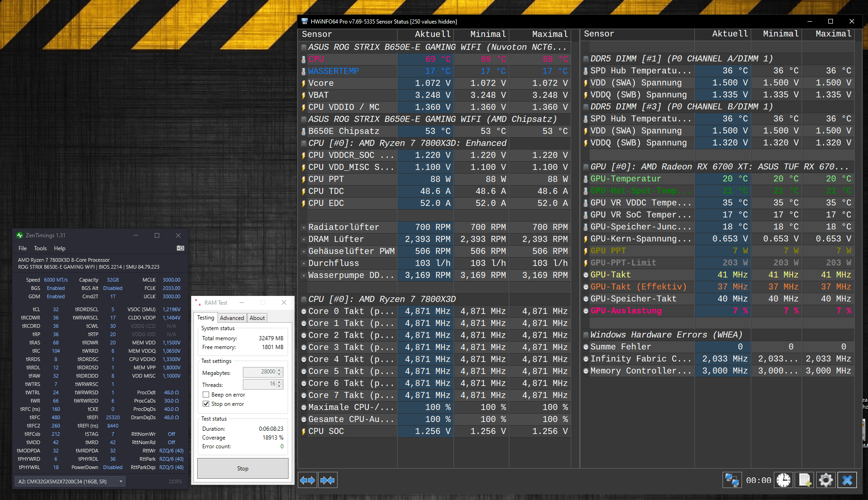Click the ZenTimings app icon in title bar
868x500 pixels.
coord(19,235)
